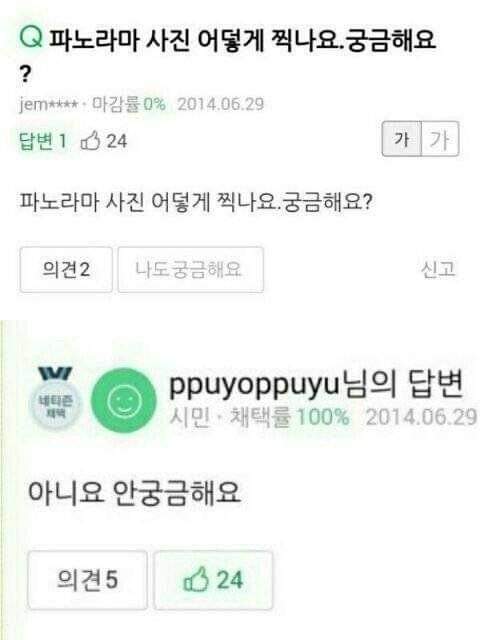Viewport: 480px width, 640px height.
Task: Click thumbs-up icon in answer like button
Action: (196, 579)
